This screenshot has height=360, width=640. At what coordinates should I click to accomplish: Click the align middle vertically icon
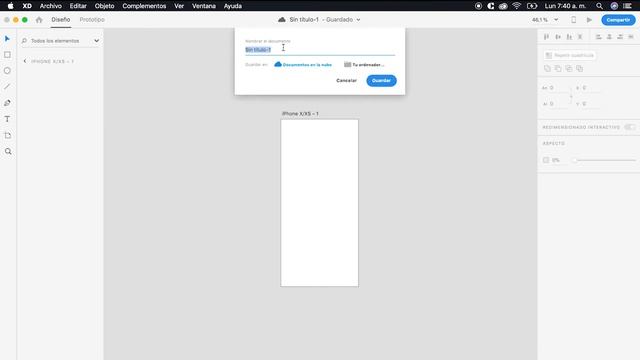558,37
